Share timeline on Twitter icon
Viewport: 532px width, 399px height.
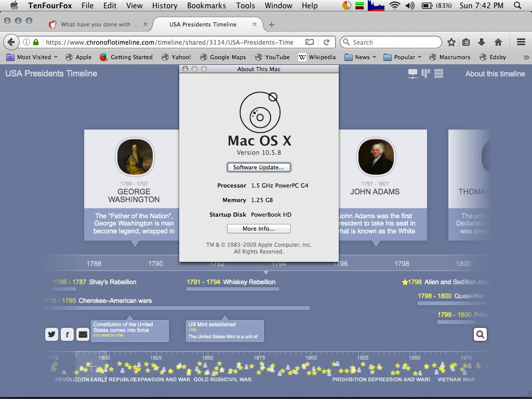click(x=51, y=334)
